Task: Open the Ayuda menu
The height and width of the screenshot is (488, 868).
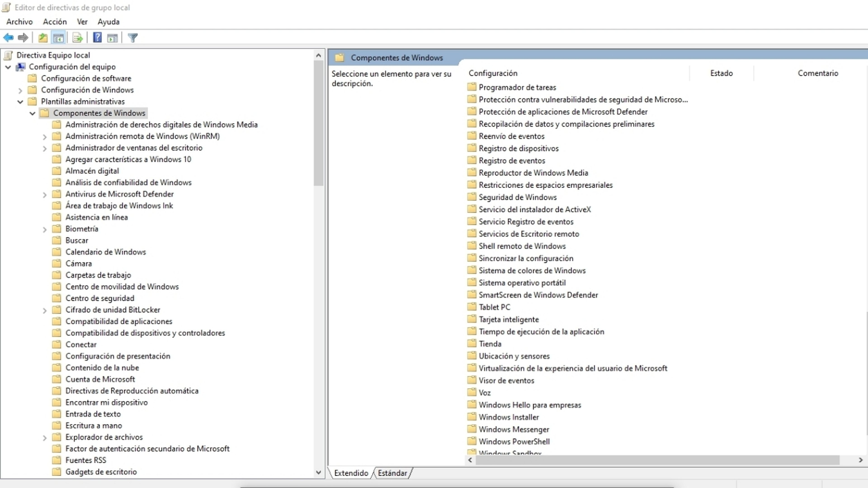Action: click(108, 21)
